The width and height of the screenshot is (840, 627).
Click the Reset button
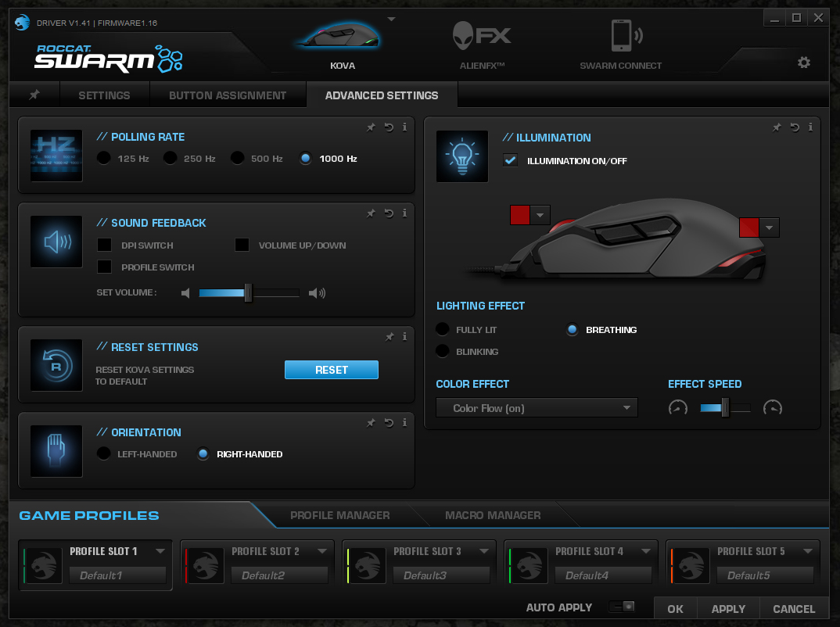click(x=332, y=370)
